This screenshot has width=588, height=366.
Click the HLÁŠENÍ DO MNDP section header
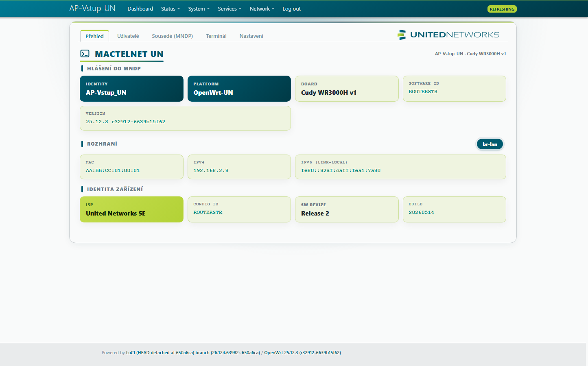click(x=114, y=68)
